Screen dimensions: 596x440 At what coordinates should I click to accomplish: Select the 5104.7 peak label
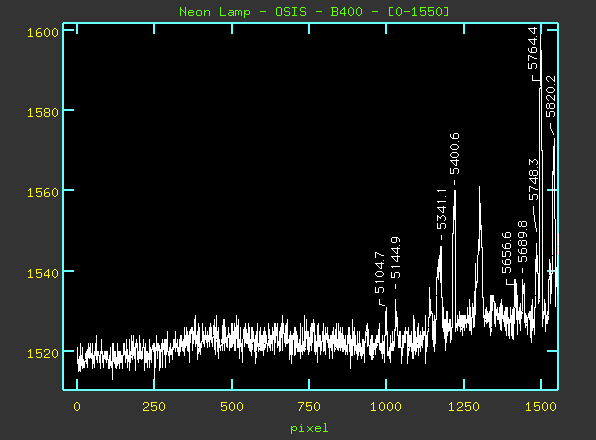[380, 272]
